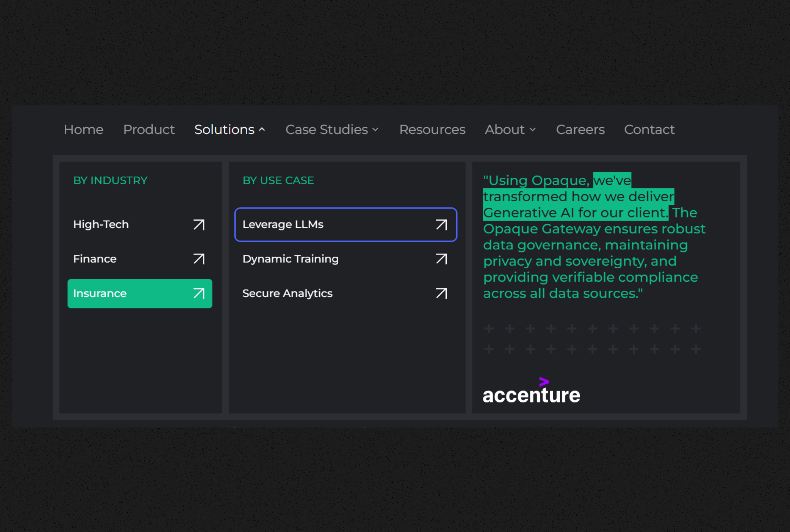Click the Accenture logo
This screenshot has width=790, height=532.
tap(531, 390)
